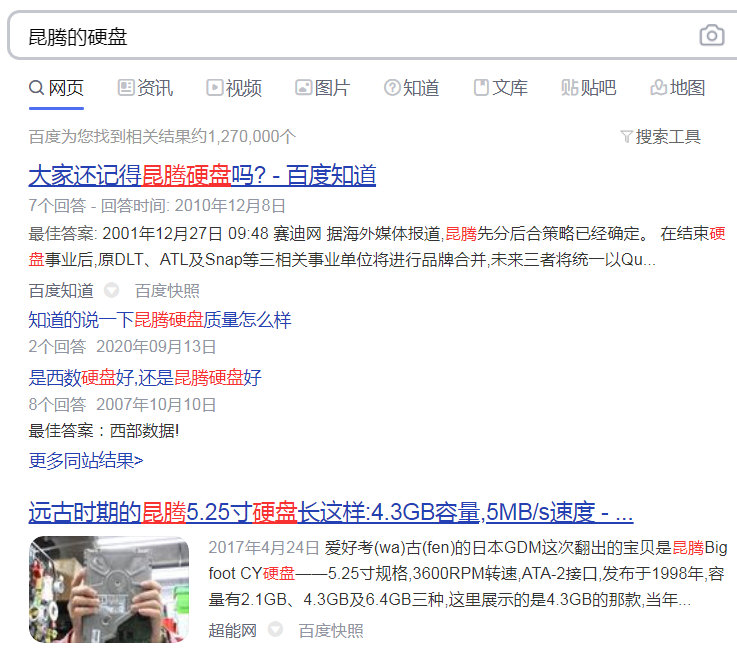Open link 是西数硬盘好,还是昆腾硬盘好
This screenshot has width=737, height=656.
tap(145, 377)
